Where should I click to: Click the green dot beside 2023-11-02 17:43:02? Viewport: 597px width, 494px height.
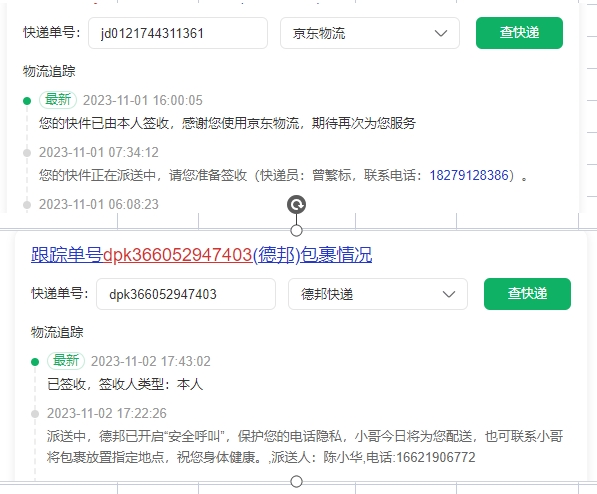tap(35, 361)
